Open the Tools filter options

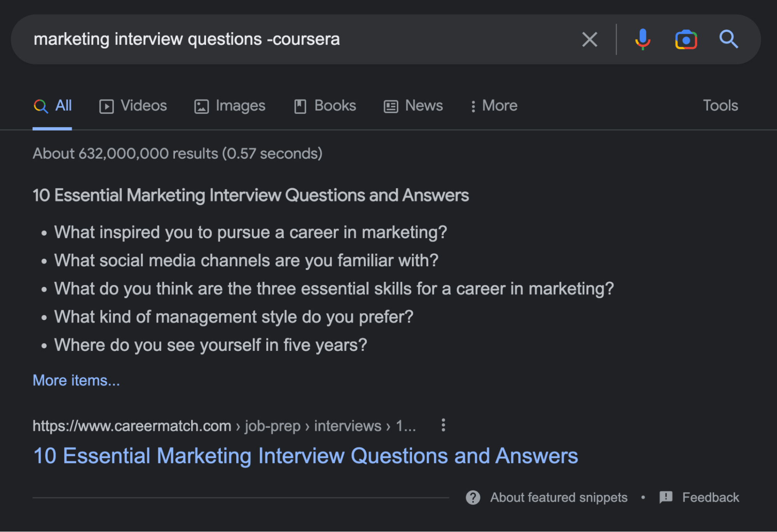(720, 106)
